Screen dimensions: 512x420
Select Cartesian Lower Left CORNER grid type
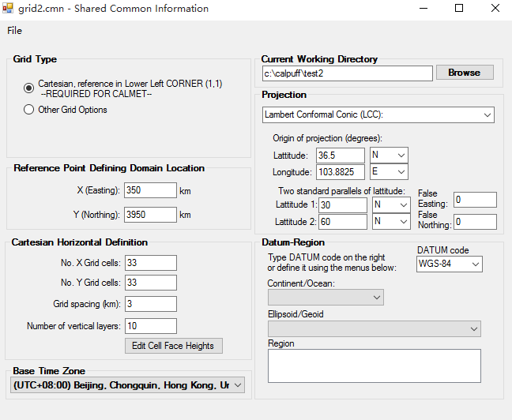[29, 87]
